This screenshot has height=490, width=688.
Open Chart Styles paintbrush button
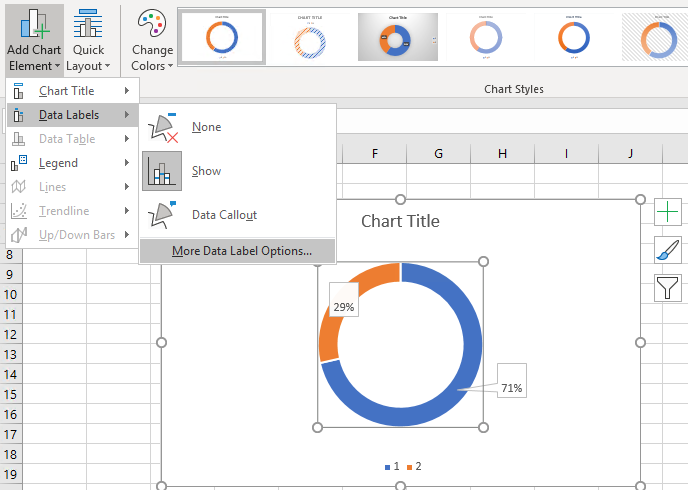pos(667,250)
